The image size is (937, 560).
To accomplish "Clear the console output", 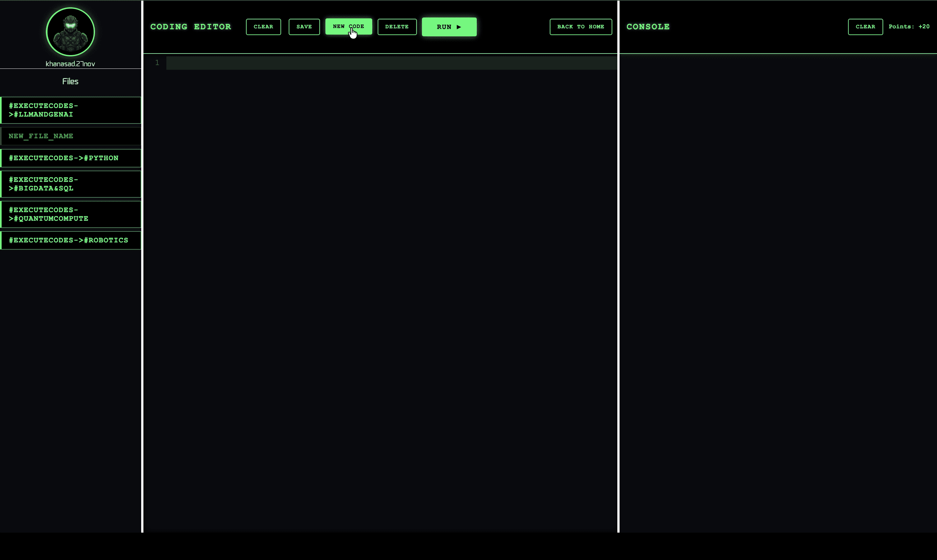I will pyautogui.click(x=865, y=27).
